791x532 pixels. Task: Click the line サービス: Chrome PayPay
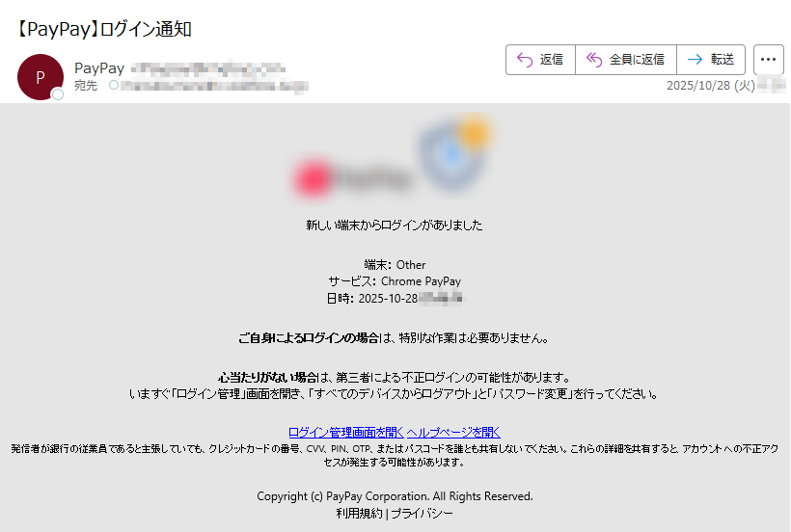395,281
